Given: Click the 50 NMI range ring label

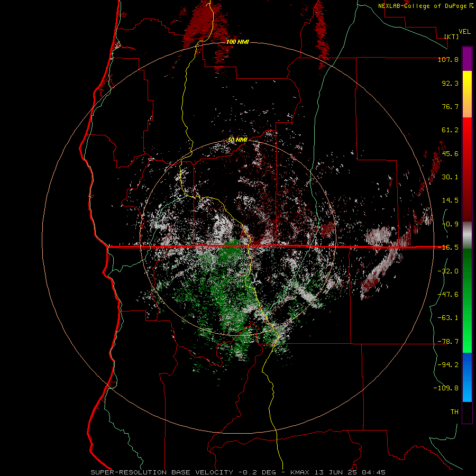Looking at the screenshot, I should click(237, 140).
